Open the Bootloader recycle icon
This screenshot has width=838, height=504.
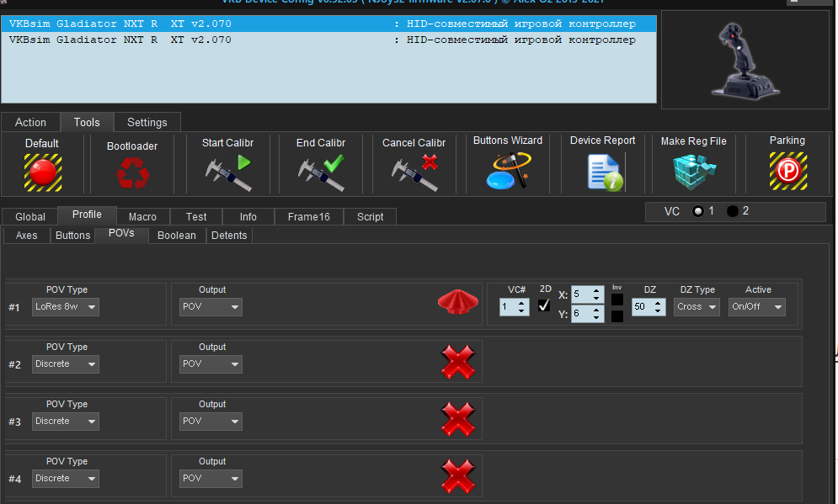tap(132, 174)
